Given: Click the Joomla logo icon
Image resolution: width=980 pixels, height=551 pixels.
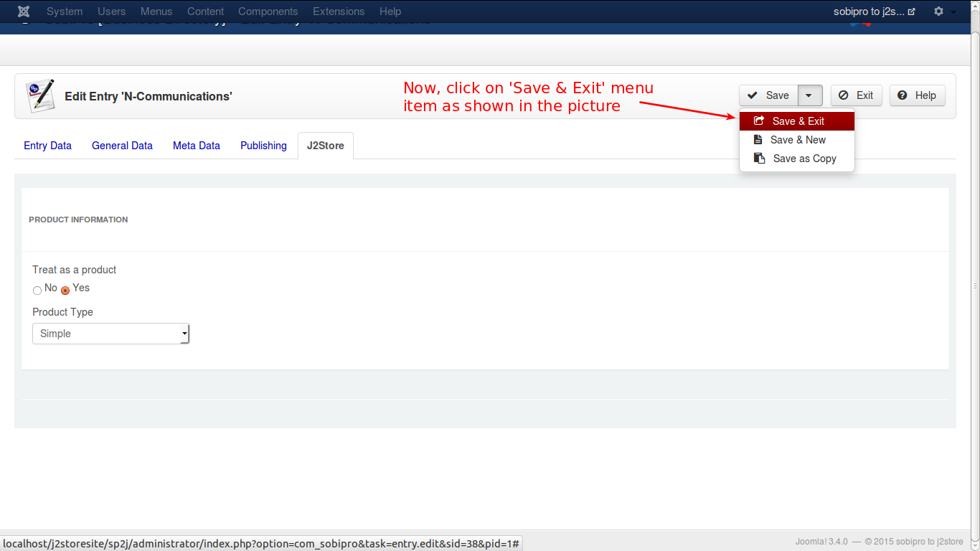Looking at the screenshot, I should 24,11.
